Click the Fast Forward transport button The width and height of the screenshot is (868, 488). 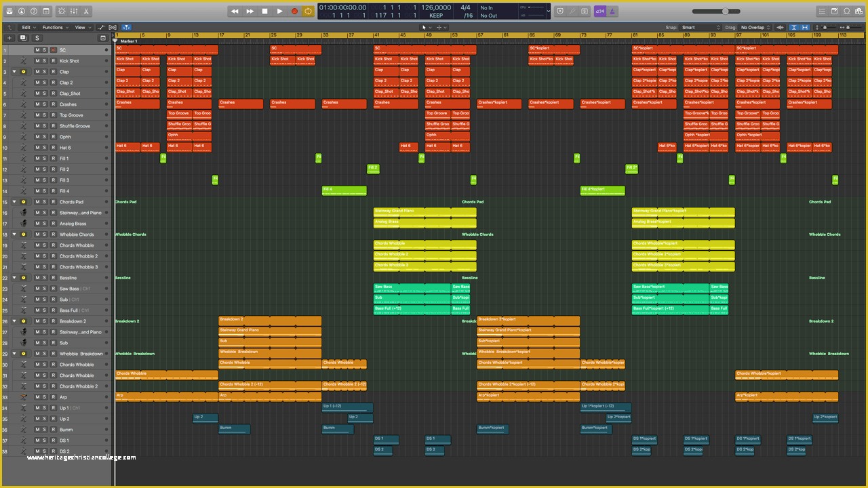tap(250, 12)
